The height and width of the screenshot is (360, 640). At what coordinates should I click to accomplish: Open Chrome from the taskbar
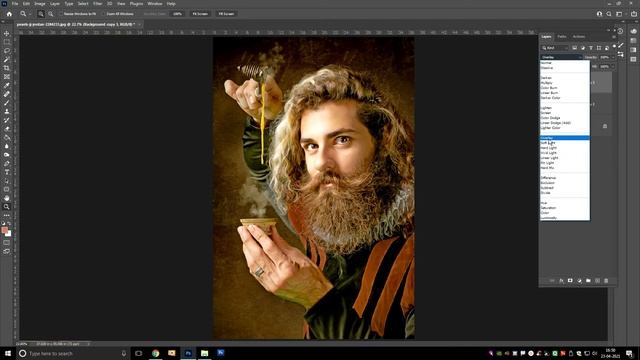(x=155, y=353)
